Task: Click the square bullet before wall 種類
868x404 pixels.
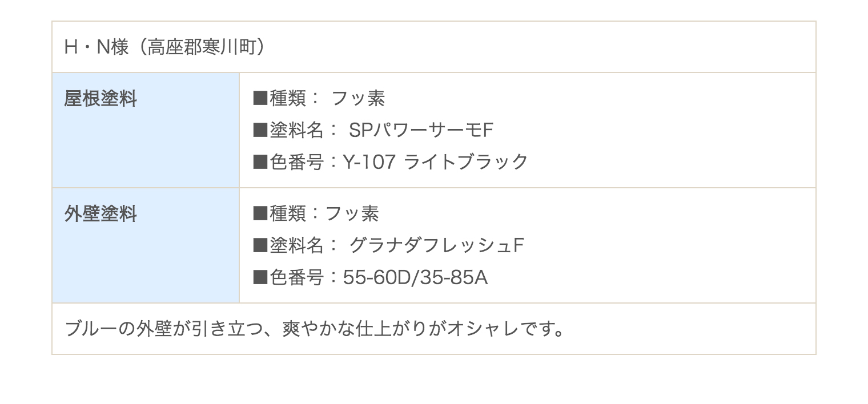Action: pyautogui.click(x=260, y=215)
